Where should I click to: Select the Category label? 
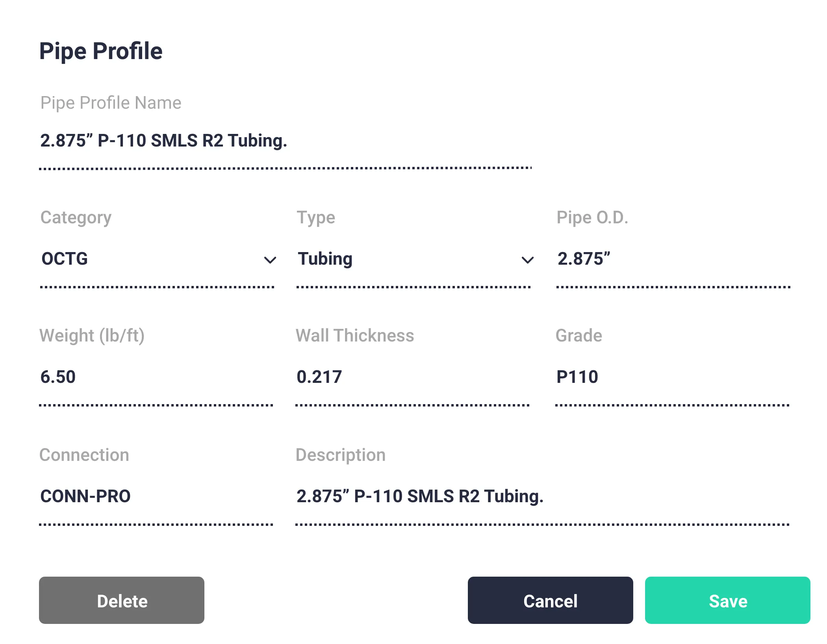[x=75, y=218]
